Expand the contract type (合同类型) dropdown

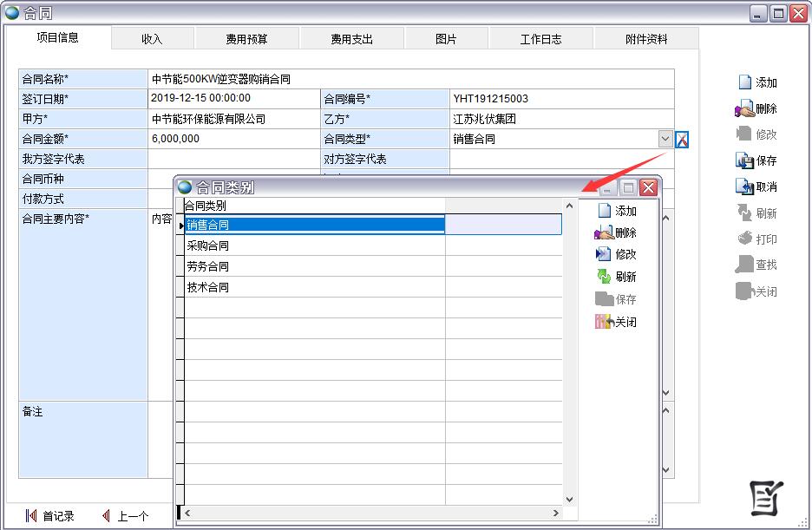tap(665, 139)
